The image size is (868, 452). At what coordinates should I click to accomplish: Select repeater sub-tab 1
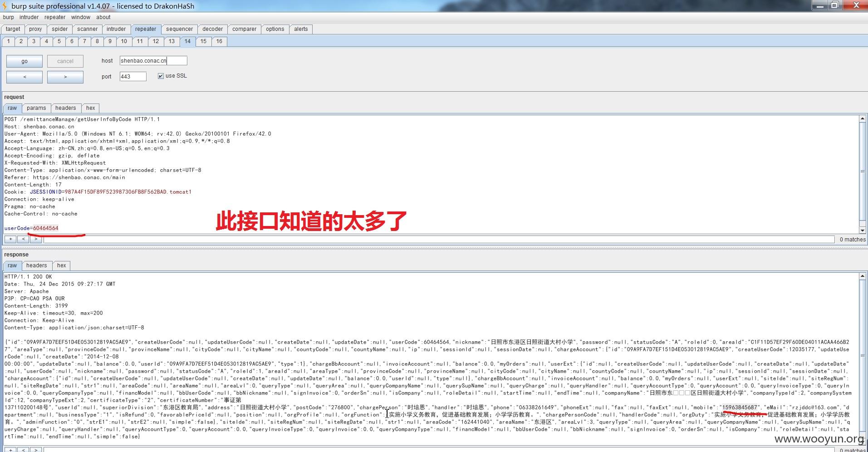click(8, 41)
